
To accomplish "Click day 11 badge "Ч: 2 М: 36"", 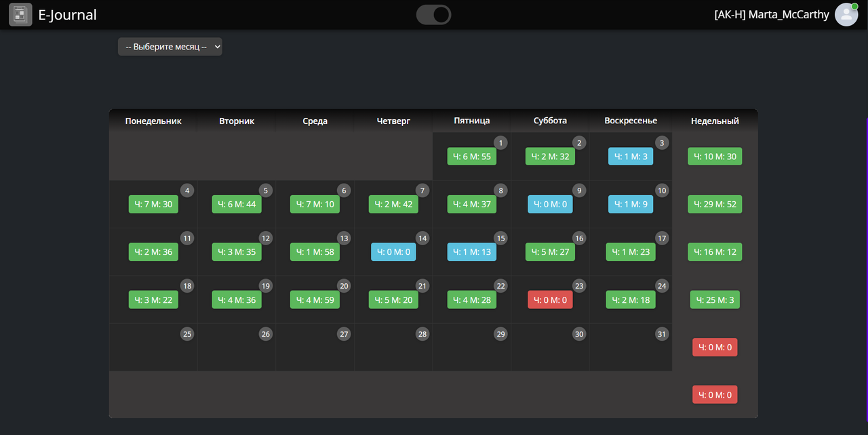I will [153, 251].
